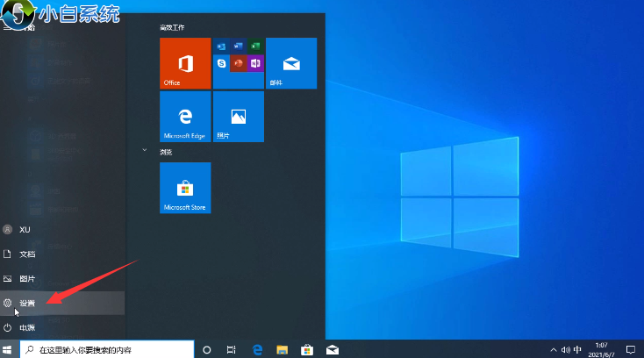
Task: Click the Skype icon in Office group tile
Action: [222, 64]
